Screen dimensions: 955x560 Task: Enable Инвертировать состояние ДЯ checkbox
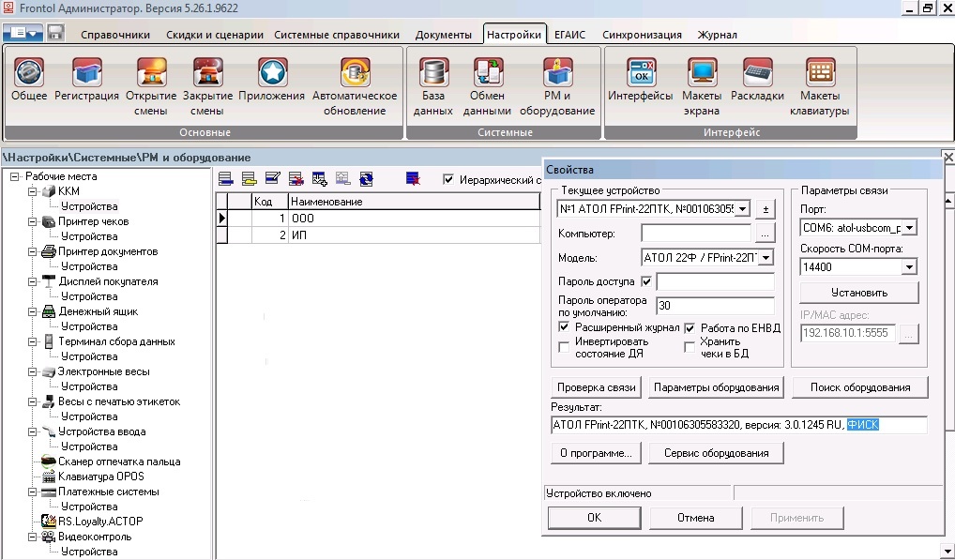[x=564, y=348]
